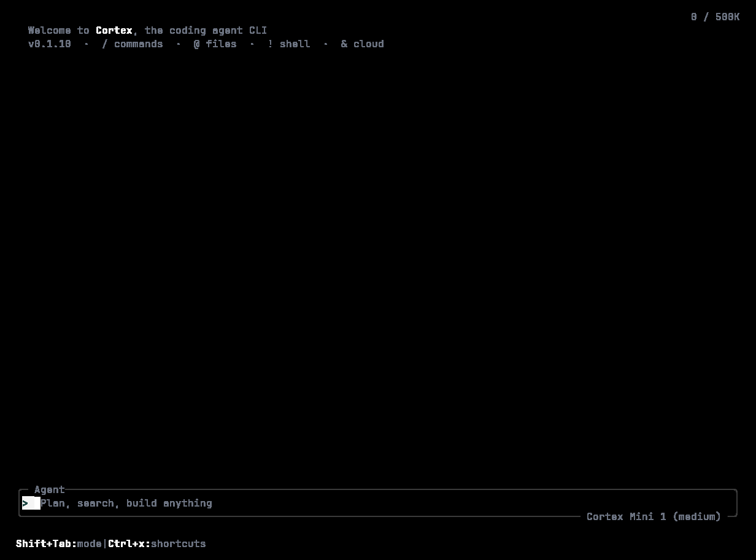
Task: Click the '& cloud' hint text
Action: click(363, 44)
